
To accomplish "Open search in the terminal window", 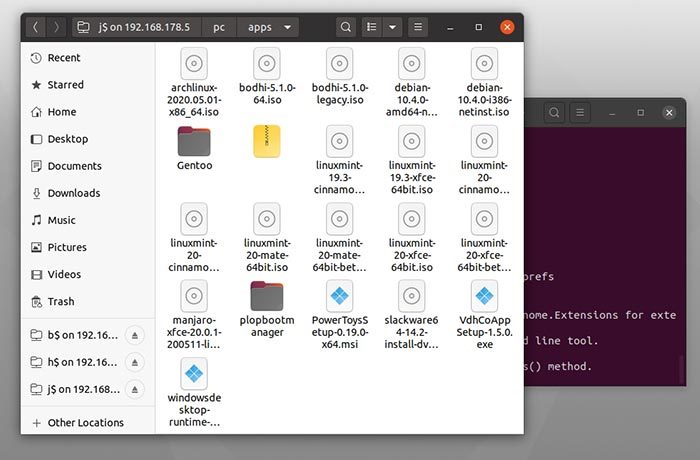I will click(554, 113).
